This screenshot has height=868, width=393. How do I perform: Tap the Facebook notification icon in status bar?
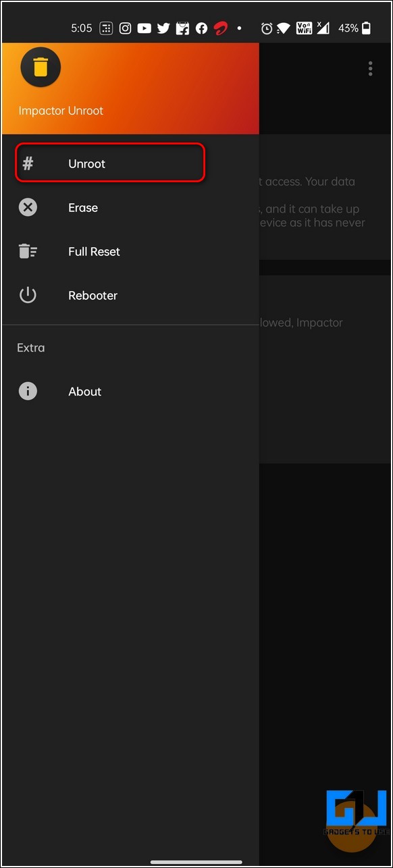click(x=201, y=28)
